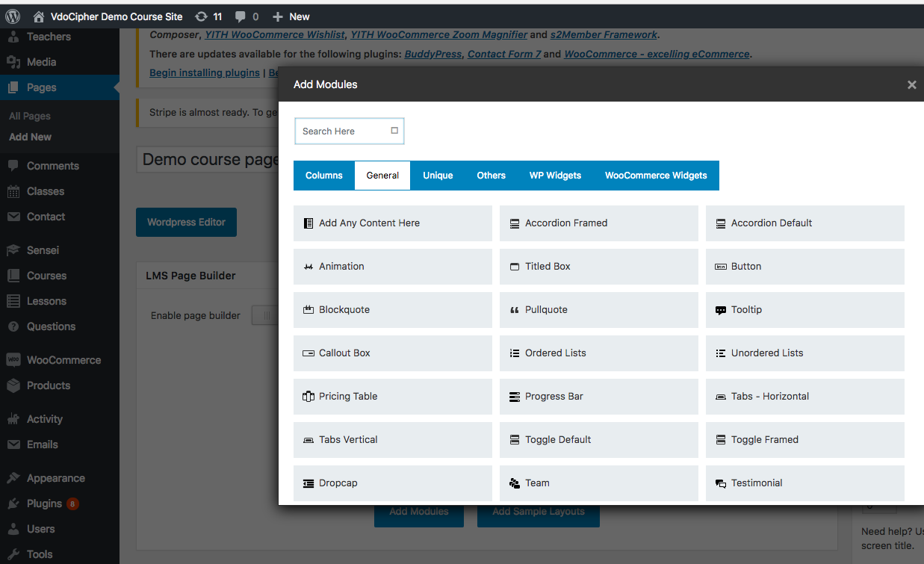Screen dimensions: 924x564
Task: Add the Tabs - Horizontal module
Action: (x=805, y=397)
